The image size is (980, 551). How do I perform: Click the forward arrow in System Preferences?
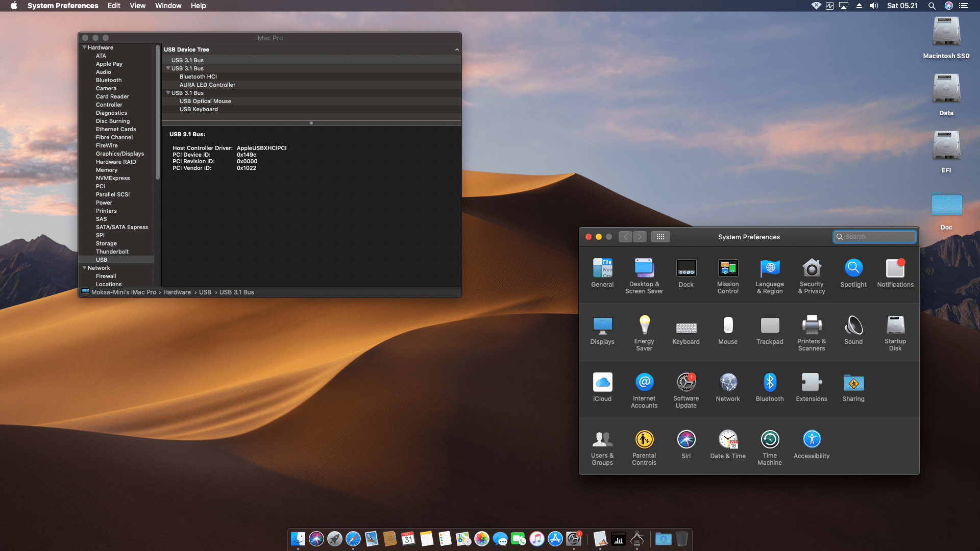(x=640, y=237)
